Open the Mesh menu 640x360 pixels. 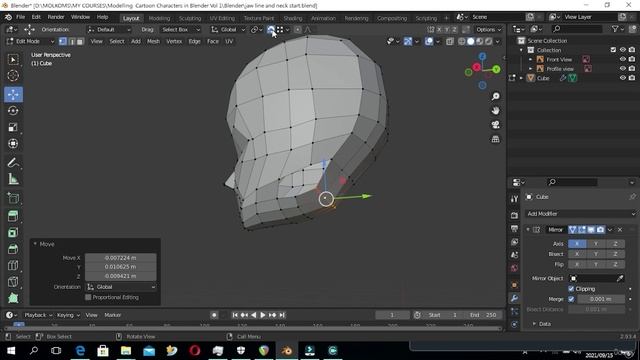point(153,41)
